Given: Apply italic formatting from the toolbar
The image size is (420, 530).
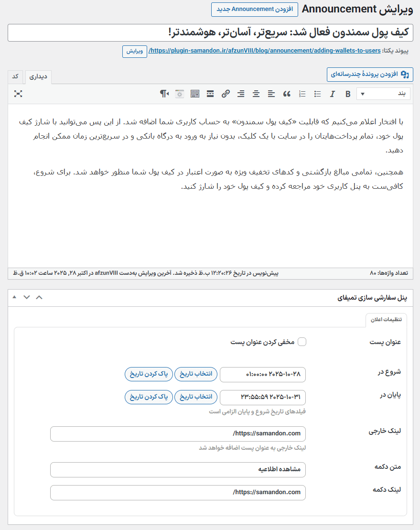Looking at the screenshot, I should tap(333, 94).
